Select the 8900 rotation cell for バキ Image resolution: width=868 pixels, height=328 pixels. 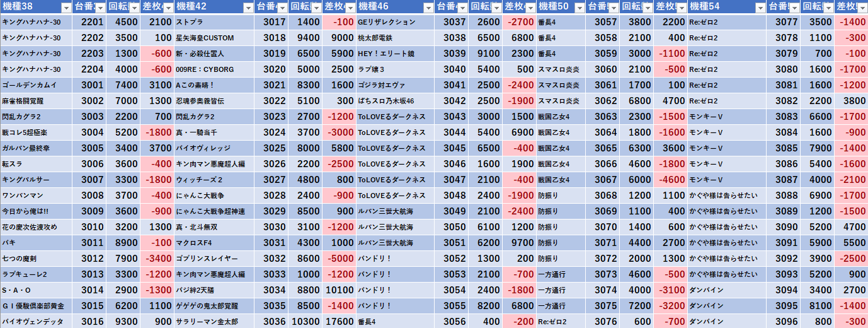click(x=123, y=242)
